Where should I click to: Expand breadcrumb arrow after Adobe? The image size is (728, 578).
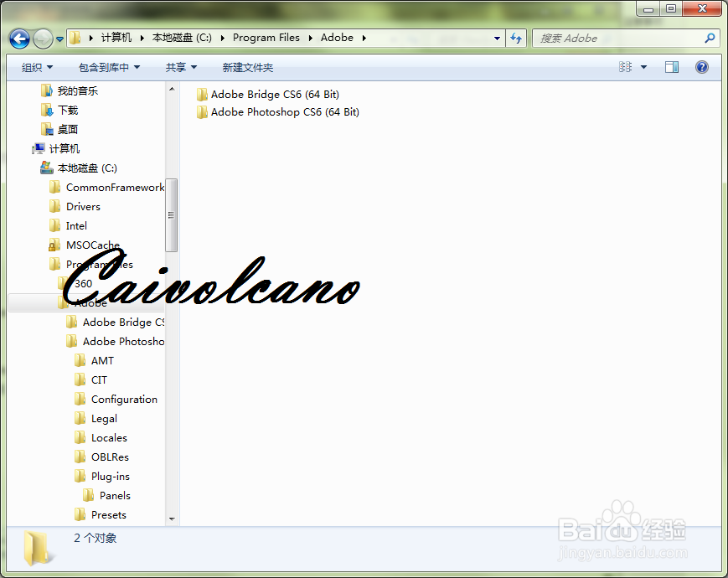[364, 38]
